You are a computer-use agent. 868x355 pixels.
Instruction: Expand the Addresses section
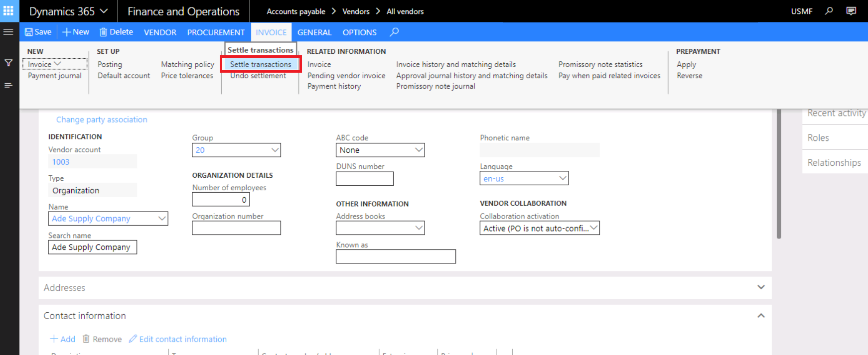coord(761,287)
